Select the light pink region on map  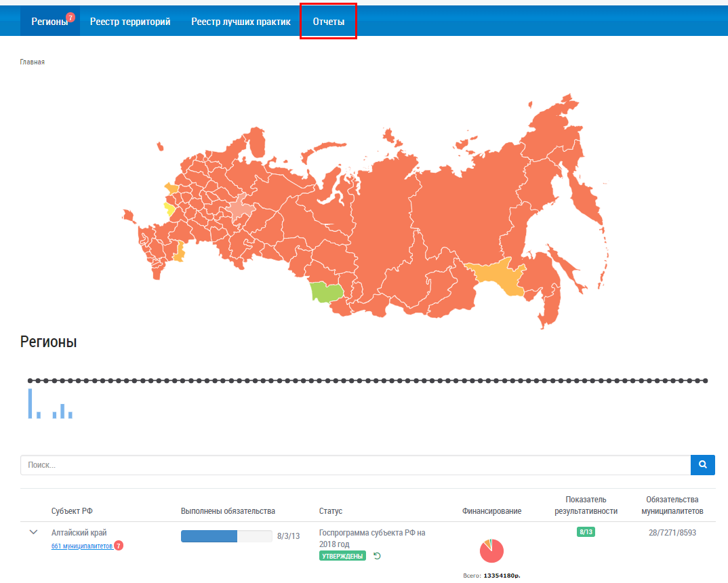[x=239, y=209]
